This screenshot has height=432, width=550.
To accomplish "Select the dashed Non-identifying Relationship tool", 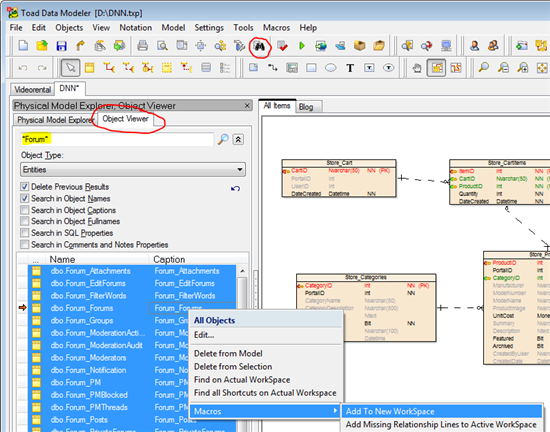I will [x=128, y=68].
